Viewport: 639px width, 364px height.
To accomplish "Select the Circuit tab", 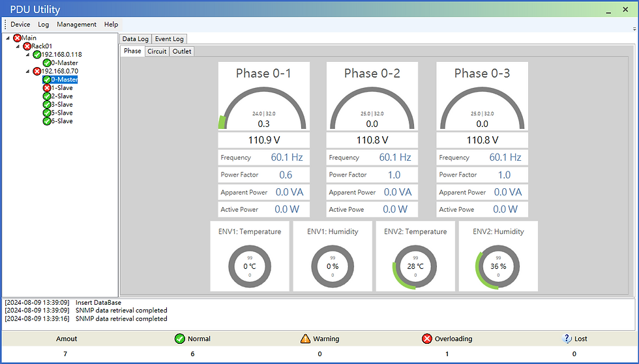I will pos(157,51).
